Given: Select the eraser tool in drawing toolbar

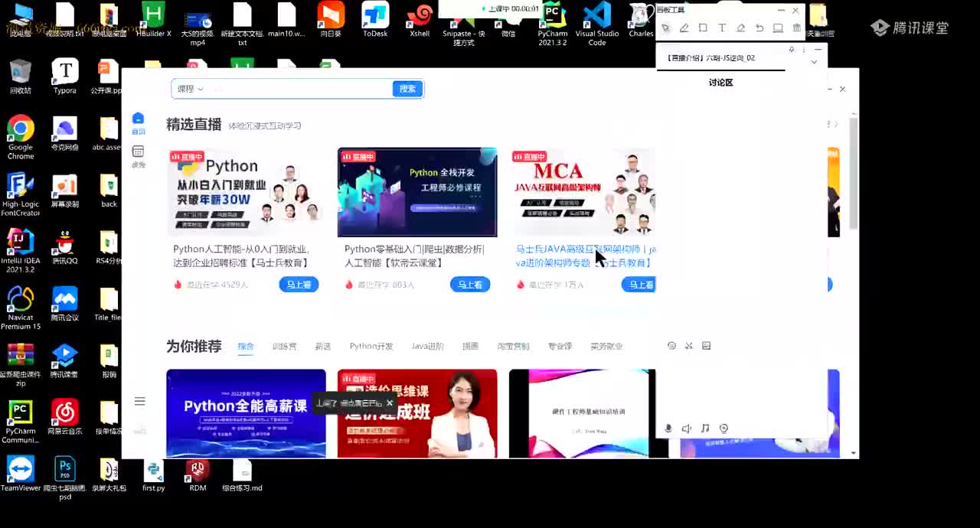Looking at the screenshot, I should [740, 28].
